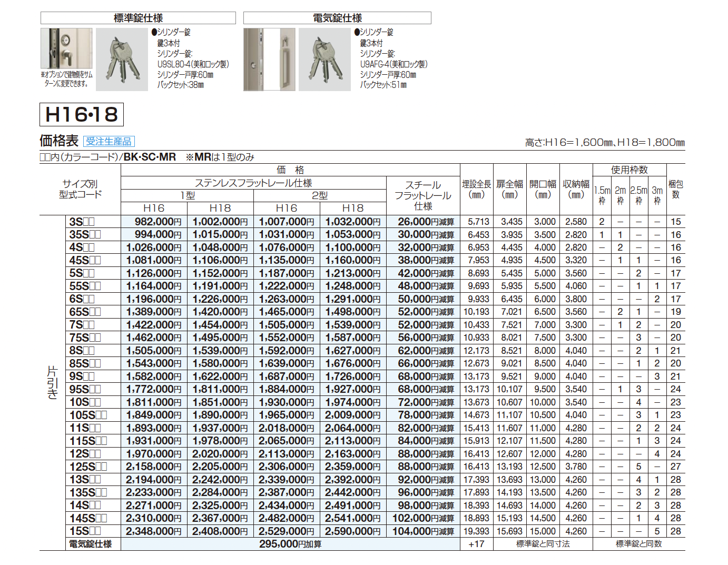Image resolution: width=728 pixels, height=565 pixels.
Task: Select the 標準錠仕様 header at top
Action: pos(138,18)
